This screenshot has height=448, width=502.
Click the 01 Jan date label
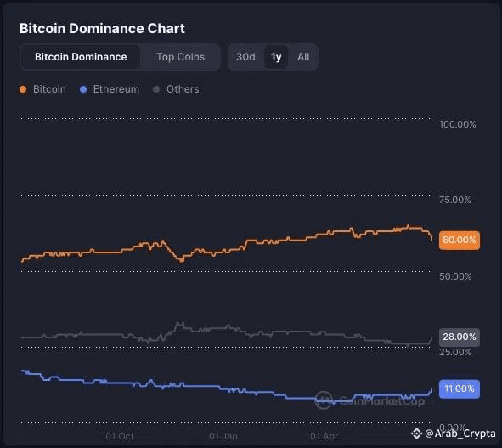223,436
